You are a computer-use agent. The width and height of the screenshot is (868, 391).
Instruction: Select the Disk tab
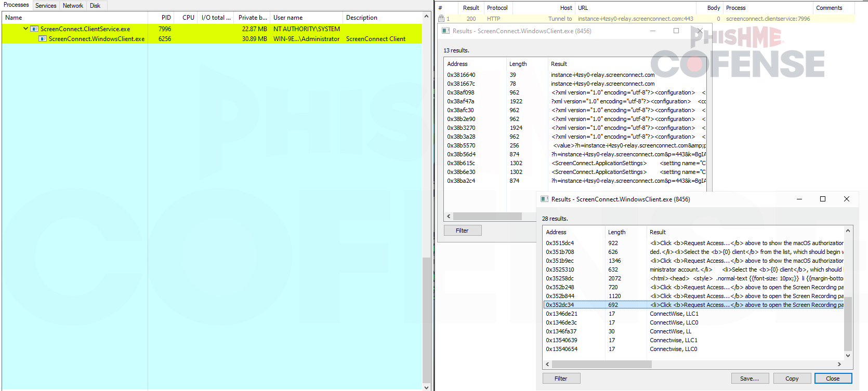coord(95,6)
